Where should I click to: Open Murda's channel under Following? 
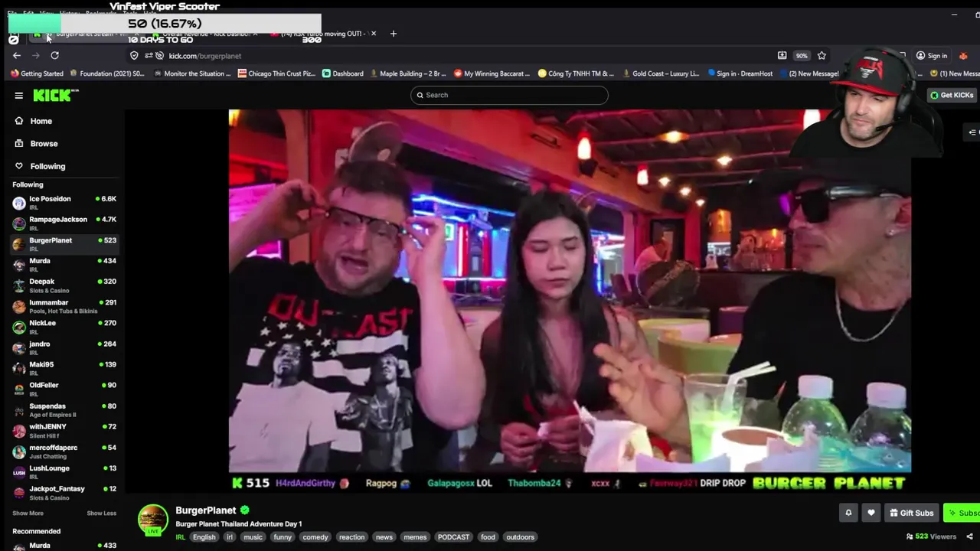tap(64, 265)
